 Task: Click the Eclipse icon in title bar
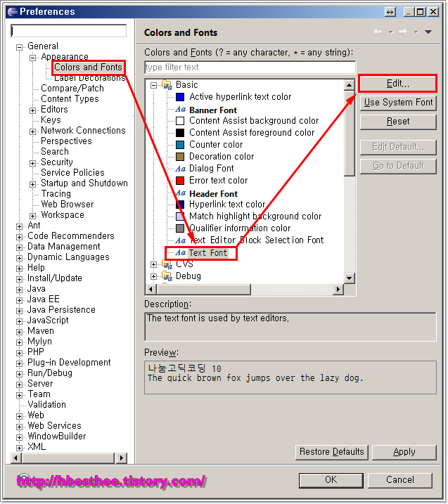[x=12, y=11]
